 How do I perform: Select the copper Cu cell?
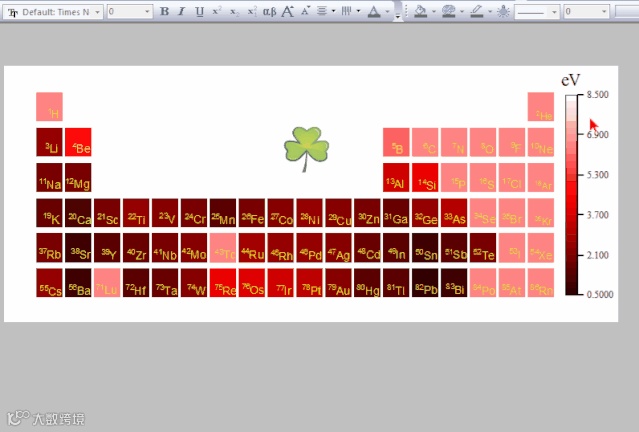pyautogui.click(x=339, y=213)
